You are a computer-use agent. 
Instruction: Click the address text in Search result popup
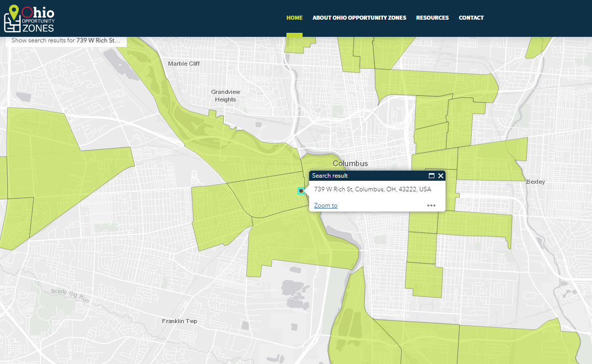tap(372, 189)
